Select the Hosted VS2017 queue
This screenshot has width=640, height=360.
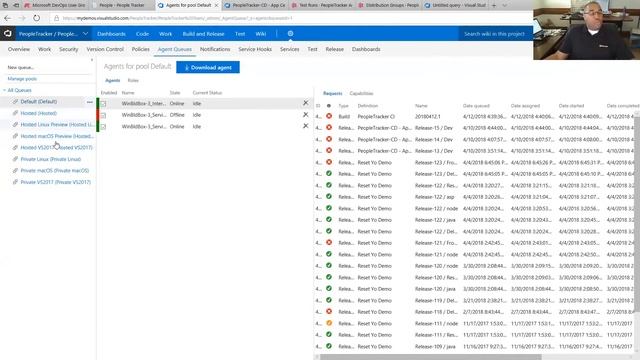tap(56, 147)
